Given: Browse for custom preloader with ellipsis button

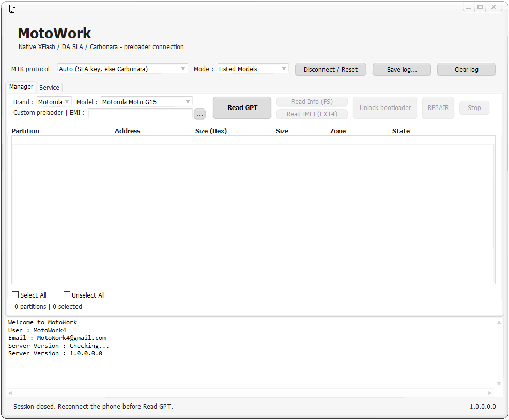Looking at the screenshot, I should click(x=199, y=114).
